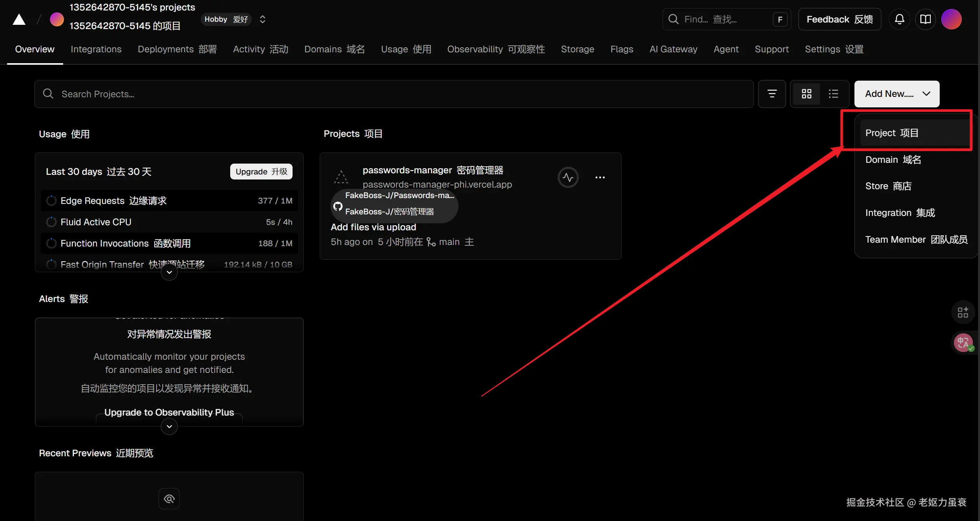Open the Observability tab
The height and width of the screenshot is (521, 980).
[496, 49]
